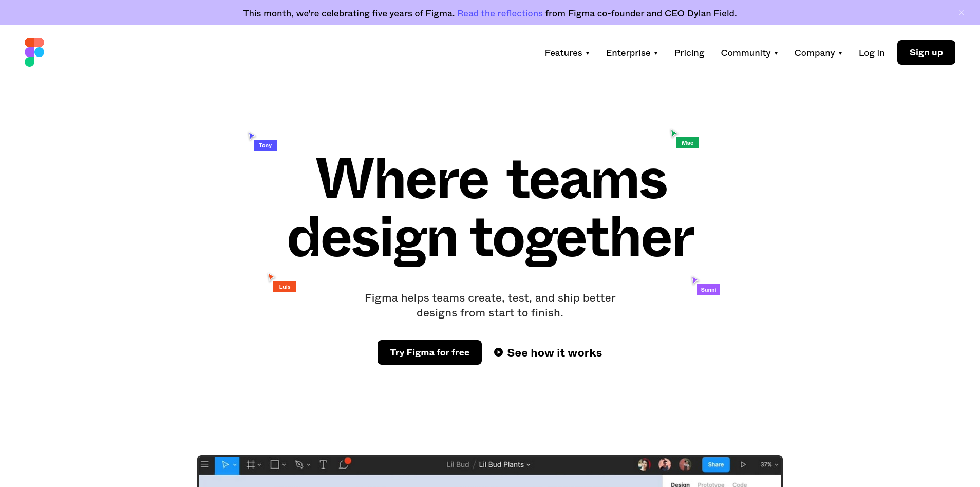
Task: Open the 37% zoom dropdown
Action: pyautogui.click(x=769, y=464)
